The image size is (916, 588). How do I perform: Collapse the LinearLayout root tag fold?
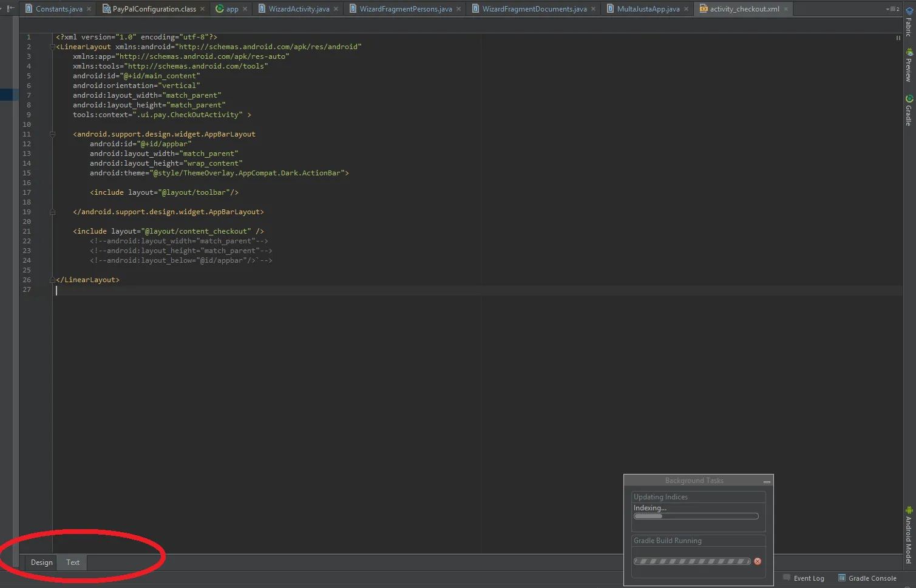[x=52, y=47]
